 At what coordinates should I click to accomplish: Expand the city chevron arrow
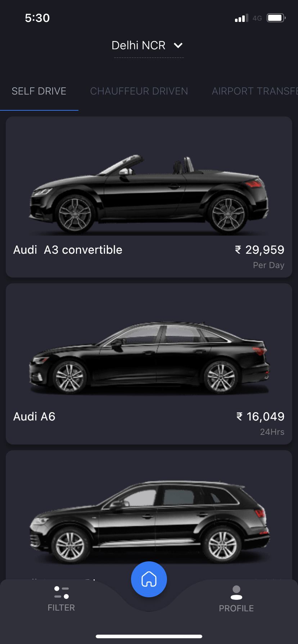[x=178, y=46]
